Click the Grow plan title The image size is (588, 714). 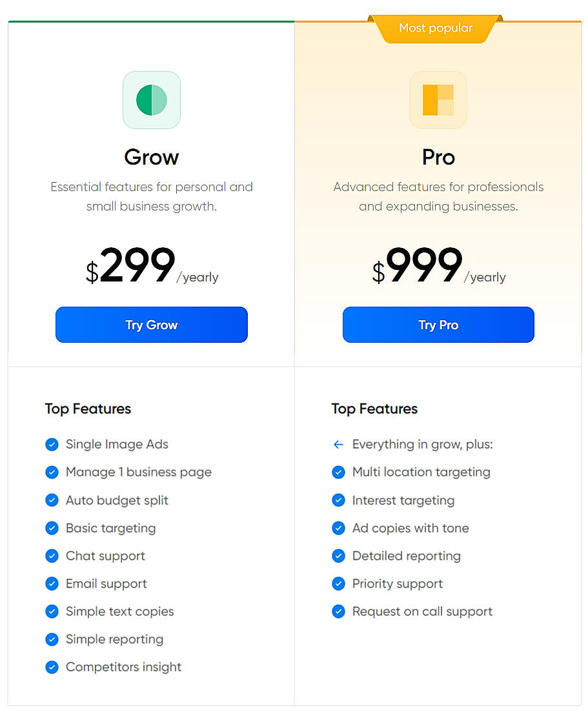point(151,157)
